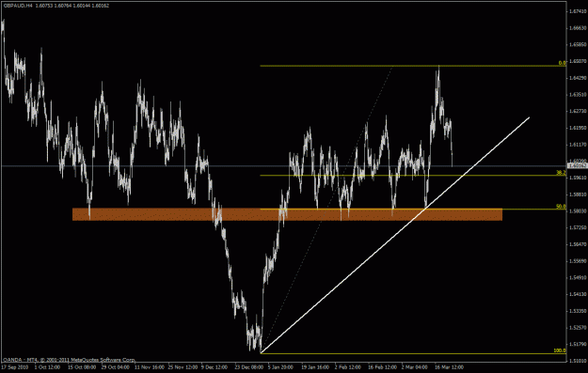Click the 1.62730 price axis label
Screen dimensions: 588x373
click(x=578, y=111)
